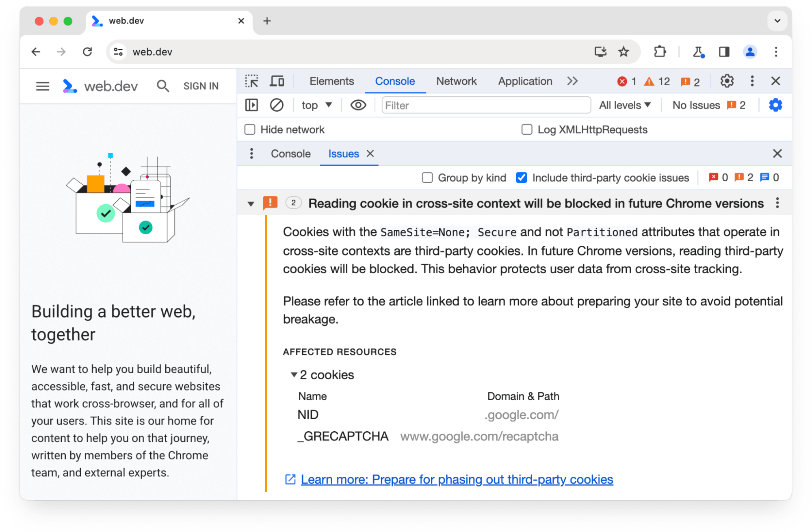The height and width of the screenshot is (532, 812).
Task: Click the eye icon to show monitored expressions
Action: [x=359, y=105]
